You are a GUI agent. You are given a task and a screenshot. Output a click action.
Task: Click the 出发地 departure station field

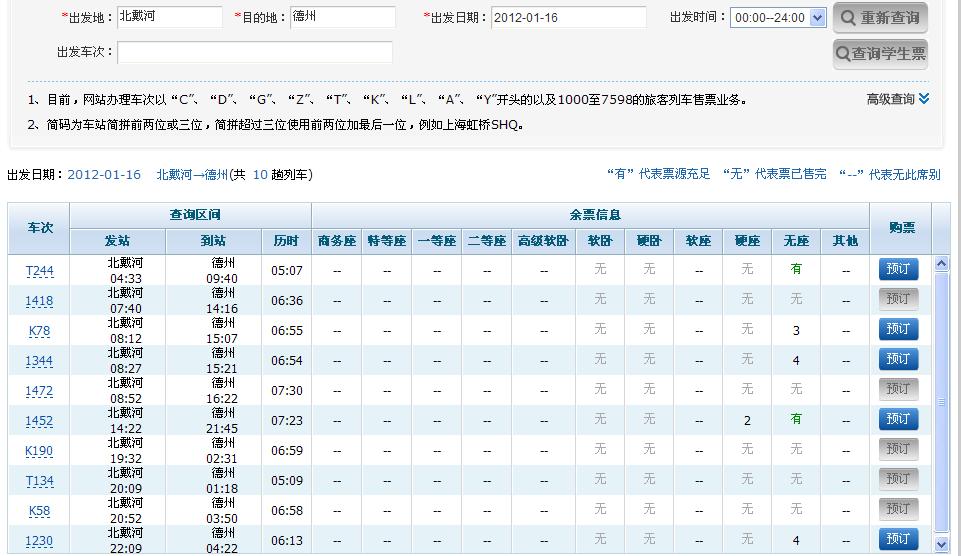click(x=169, y=17)
